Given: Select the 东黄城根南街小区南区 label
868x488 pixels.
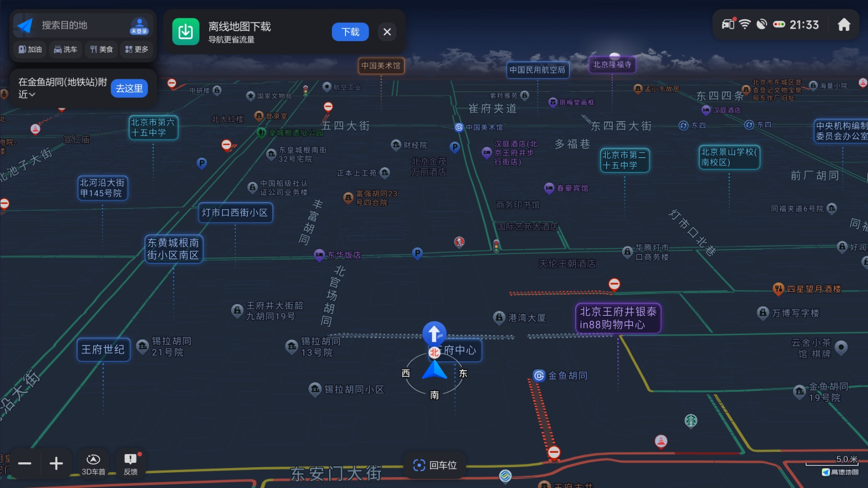Looking at the screenshot, I should tap(174, 249).
